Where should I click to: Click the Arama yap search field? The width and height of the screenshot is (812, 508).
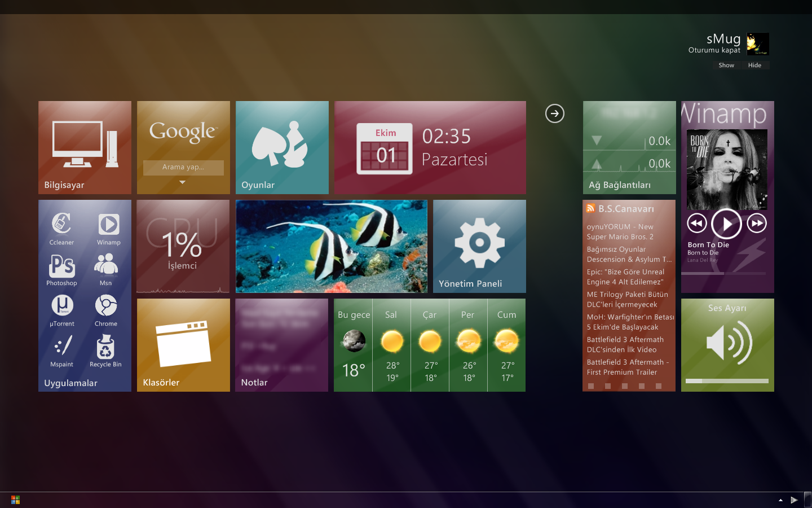(x=183, y=167)
